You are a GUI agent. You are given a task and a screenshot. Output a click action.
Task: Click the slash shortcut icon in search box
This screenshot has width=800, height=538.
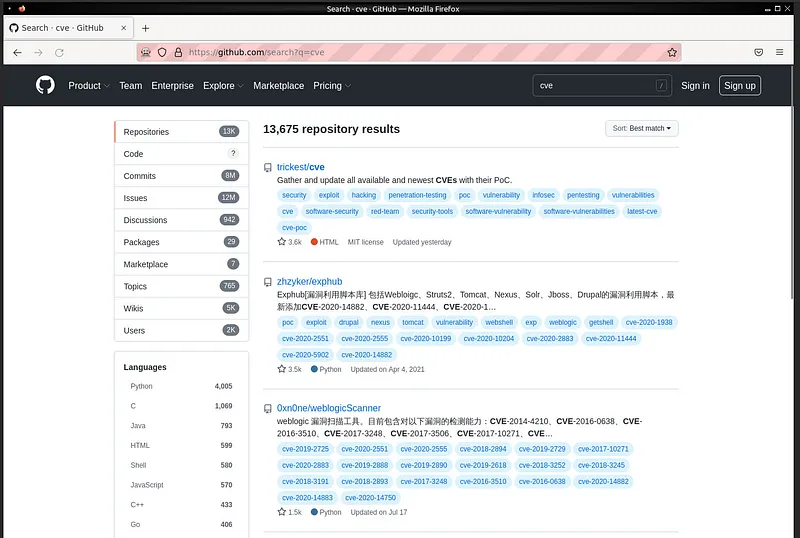click(661, 85)
